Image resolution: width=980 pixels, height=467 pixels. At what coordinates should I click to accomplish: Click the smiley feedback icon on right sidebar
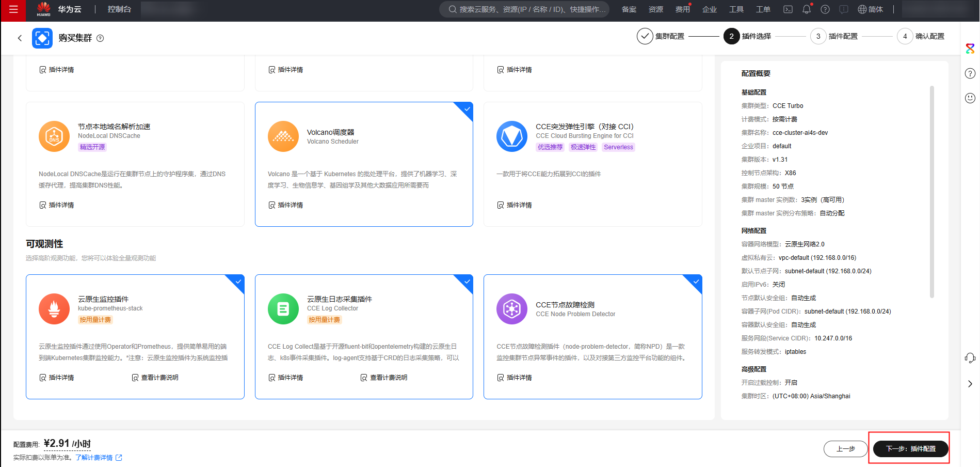pos(970,98)
